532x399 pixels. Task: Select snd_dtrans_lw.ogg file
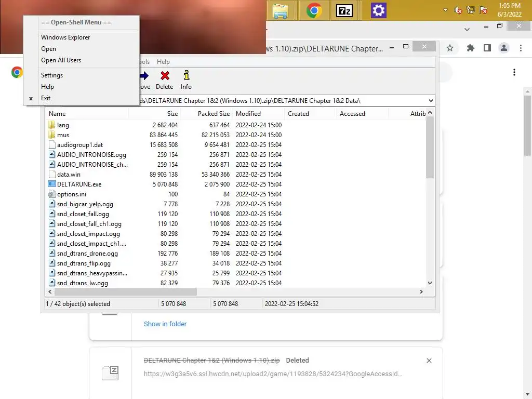click(83, 283)
